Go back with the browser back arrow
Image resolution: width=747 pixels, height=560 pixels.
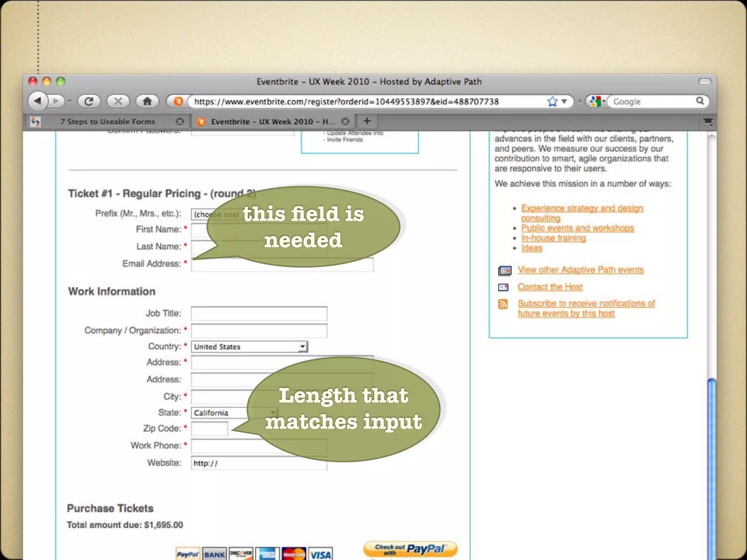(38, 101)
